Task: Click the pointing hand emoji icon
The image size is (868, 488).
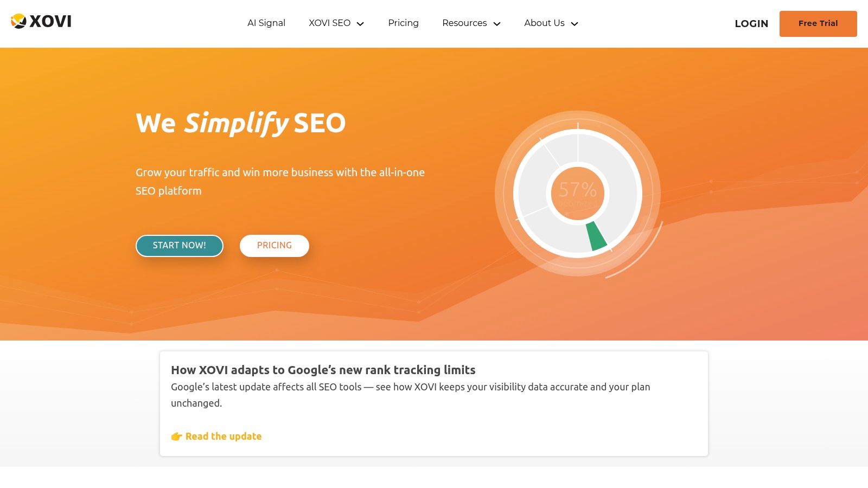Action: tap(176, 436)
